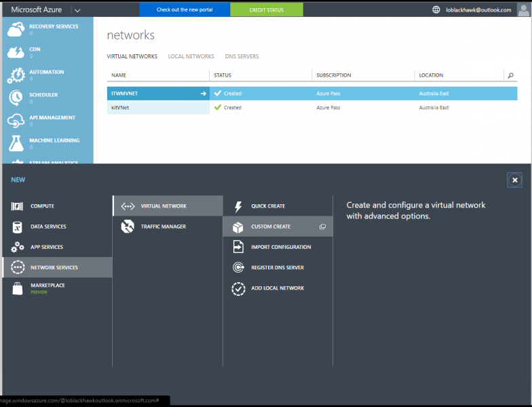The height and width of the screenshot is (407, 532).
Task: Click Check out the new portal button
Action: click(185, 9)
